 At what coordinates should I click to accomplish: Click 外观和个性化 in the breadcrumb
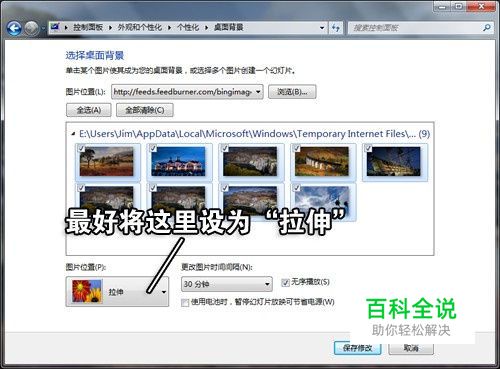coord(140,27)
